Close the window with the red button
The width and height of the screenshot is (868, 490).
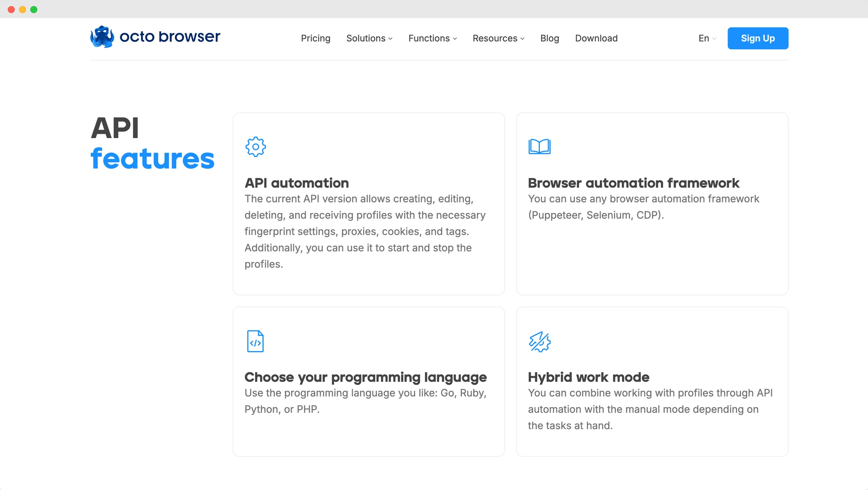pyautogui.click(x=11, y=10)
